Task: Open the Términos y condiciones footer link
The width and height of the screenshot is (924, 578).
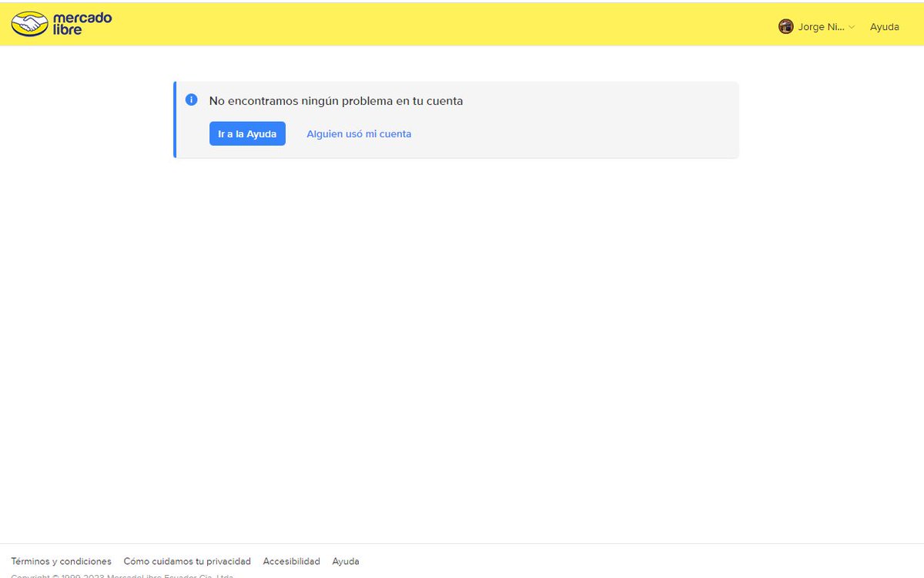Action: pos(61,561)
